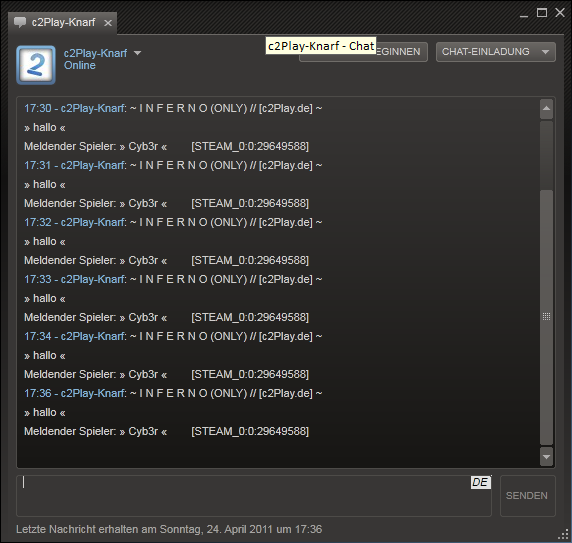This screenshot has width=572, height=543.
Task: Close the chat window
Action: tap(560, 13)
